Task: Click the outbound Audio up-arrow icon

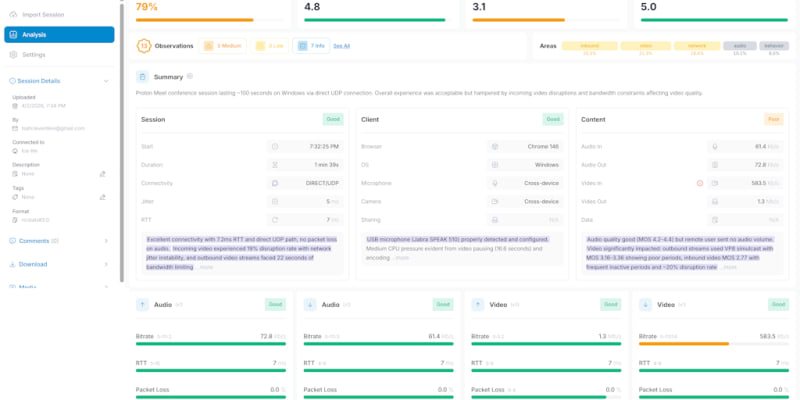Action: pyautogui.click(x=145, y=304)
